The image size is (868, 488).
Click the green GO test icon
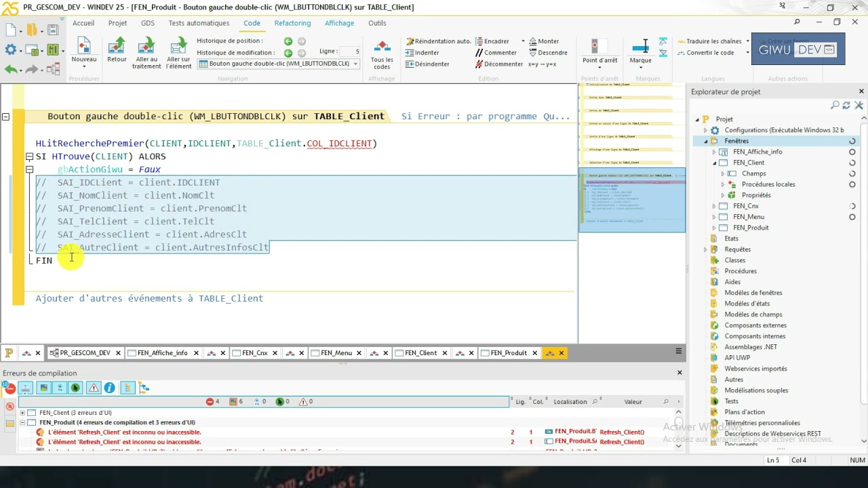coord(53,50)
